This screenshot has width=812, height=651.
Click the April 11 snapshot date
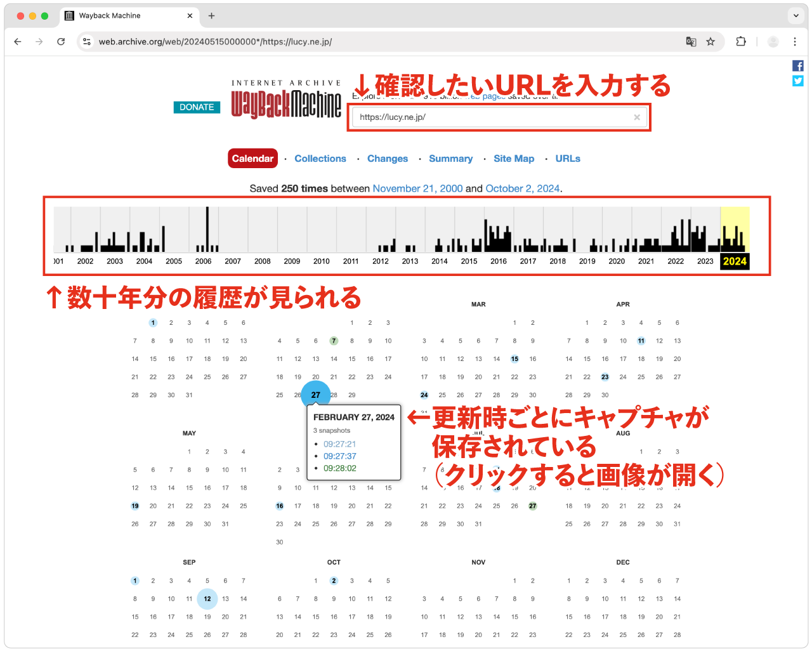tap(641, 341)
